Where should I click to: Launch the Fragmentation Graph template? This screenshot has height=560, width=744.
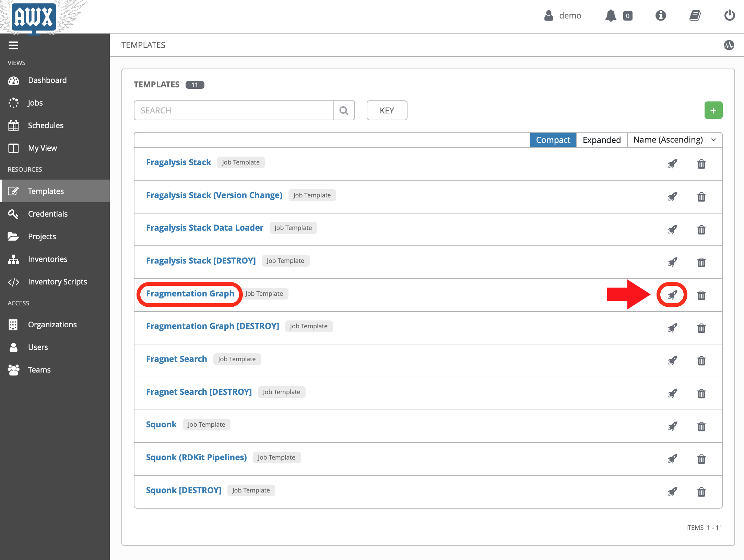point(672,295)
